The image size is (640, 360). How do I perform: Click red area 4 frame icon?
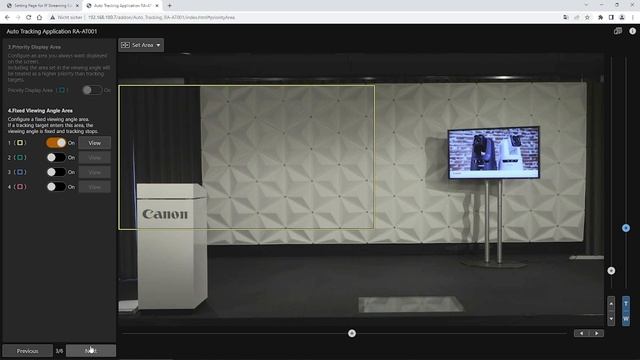[x=20, y=187]
